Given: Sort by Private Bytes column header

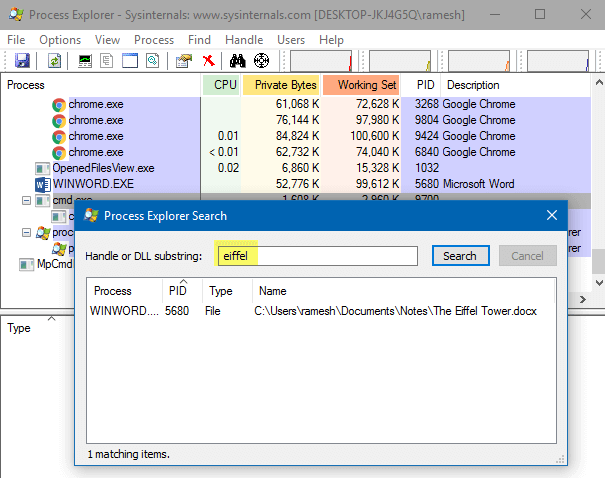Looking at the screenshot, I should coord(281,85).
